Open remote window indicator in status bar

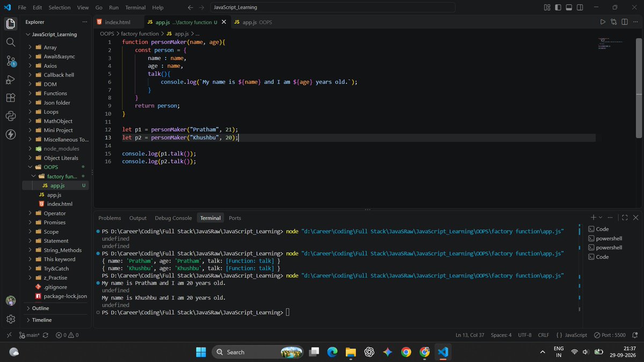[9, 335]
